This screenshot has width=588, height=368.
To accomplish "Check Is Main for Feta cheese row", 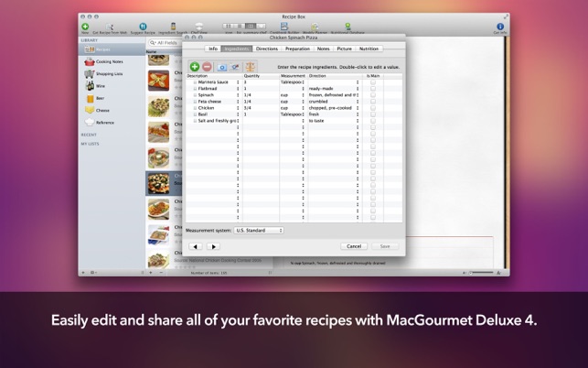I will [x=373, y=102].
